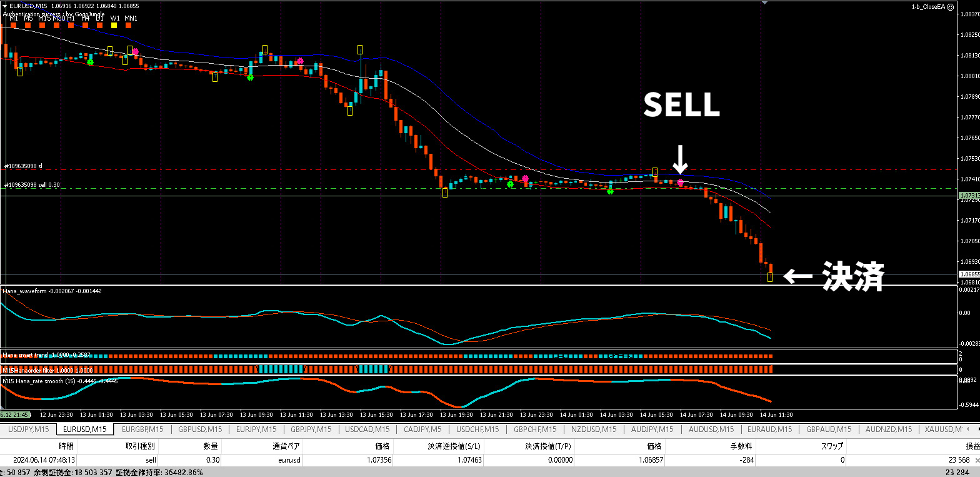Click the 決済逆指値(S/L) column header
This screenshot has height=477, width=980.
(455, 446)
